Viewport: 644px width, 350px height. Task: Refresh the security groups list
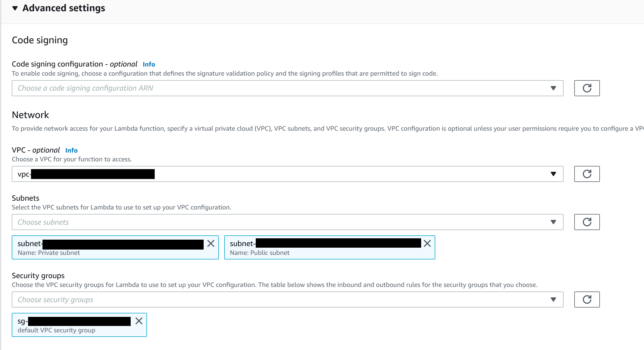tap(587, 300)
